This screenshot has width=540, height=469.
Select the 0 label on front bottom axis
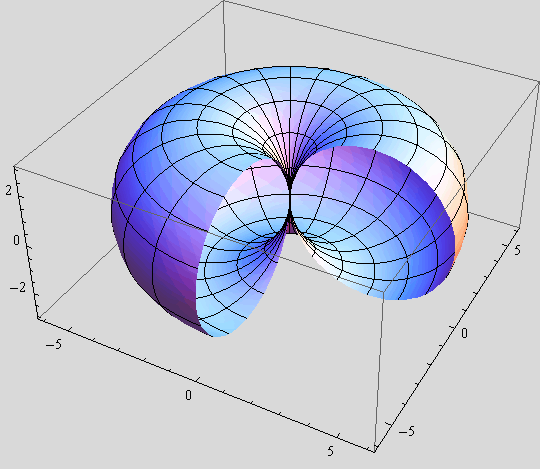[188, 395]
